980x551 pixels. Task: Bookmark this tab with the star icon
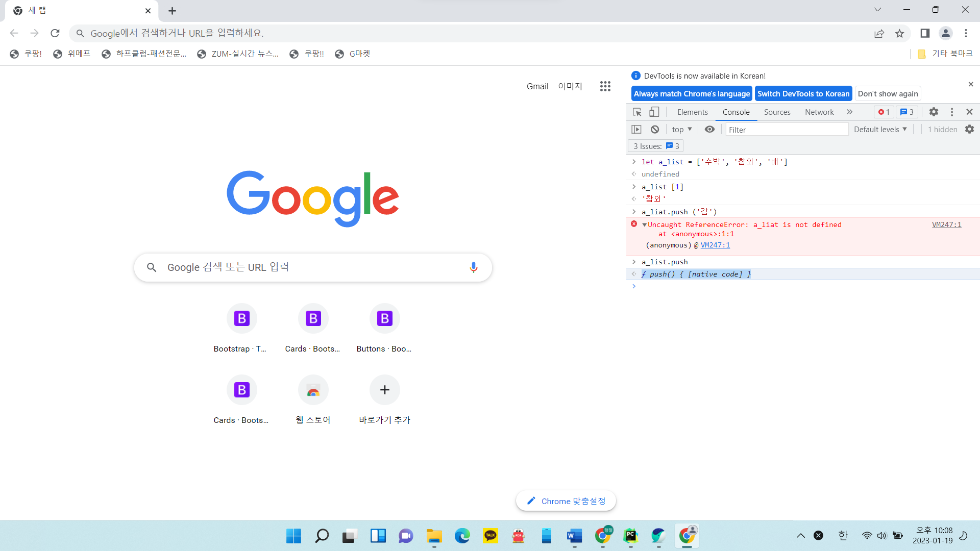tap(899, 33)
